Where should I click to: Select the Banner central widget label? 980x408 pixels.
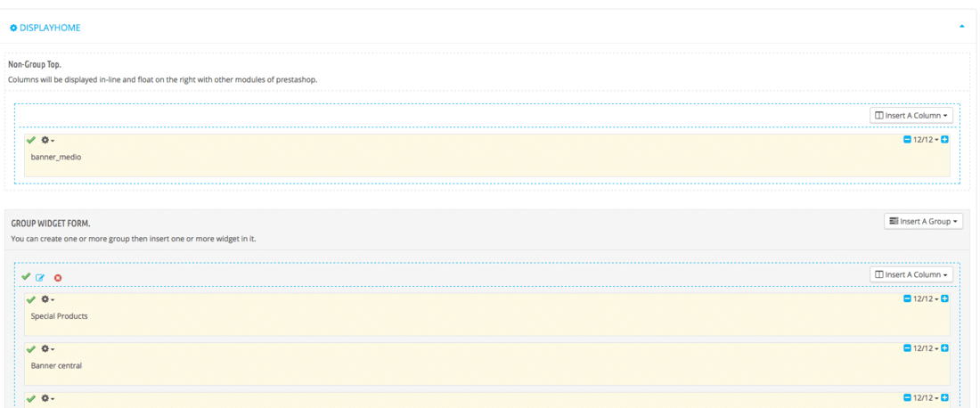[57, 365]
